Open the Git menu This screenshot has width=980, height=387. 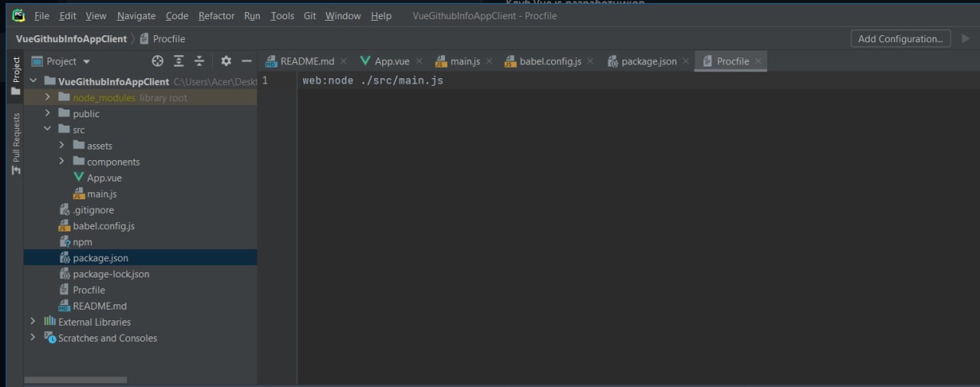click(309, 16)
